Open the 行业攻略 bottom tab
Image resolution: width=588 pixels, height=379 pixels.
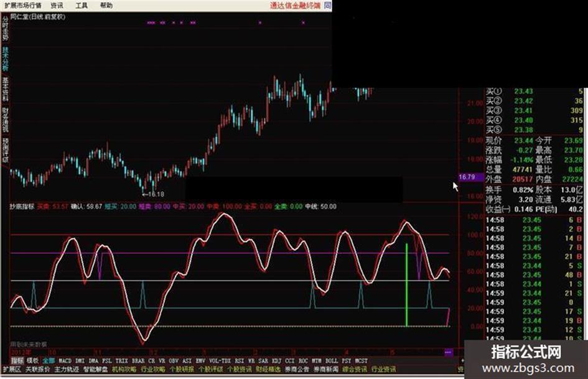tap(153, 369)
